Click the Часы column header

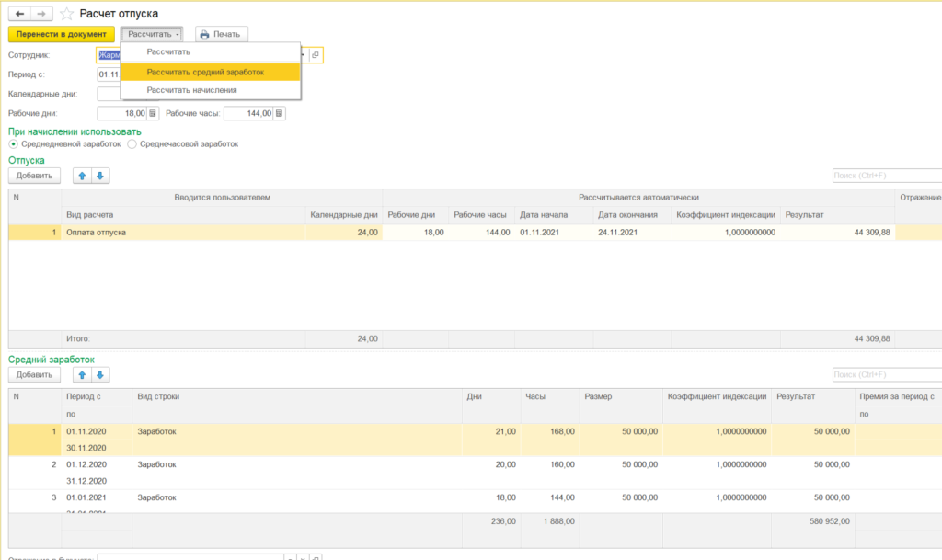coord(549,396)
